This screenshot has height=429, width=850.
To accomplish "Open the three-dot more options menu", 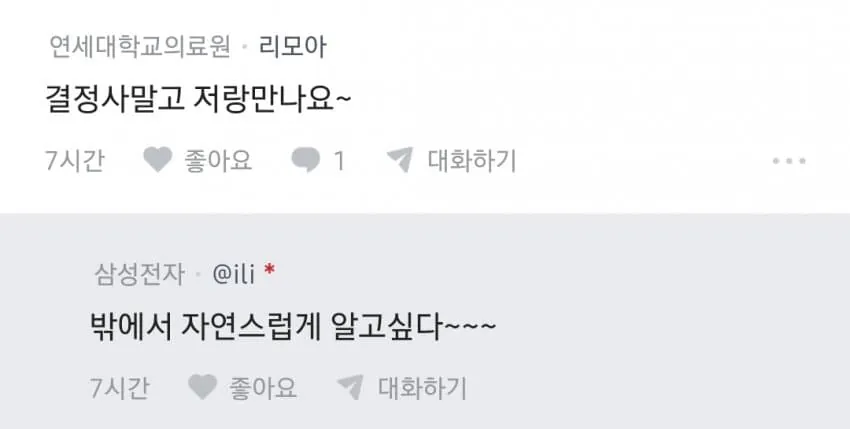I will [x=789, y=161].
